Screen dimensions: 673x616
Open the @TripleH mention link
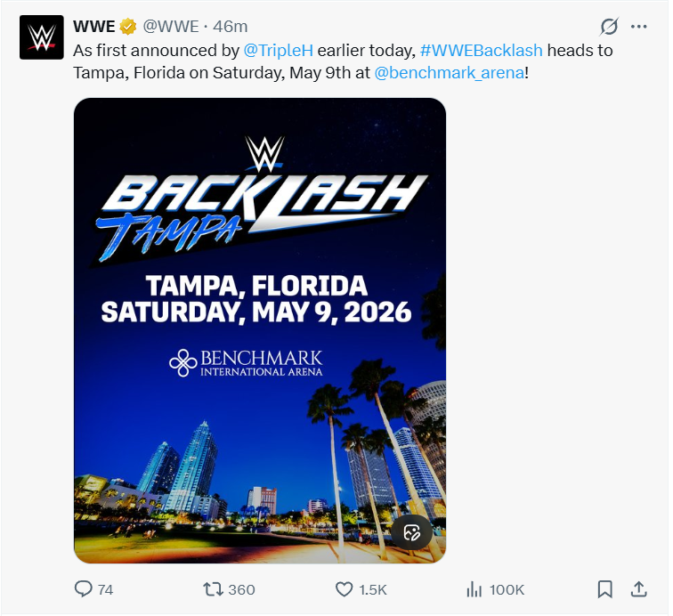click(278, 50)
